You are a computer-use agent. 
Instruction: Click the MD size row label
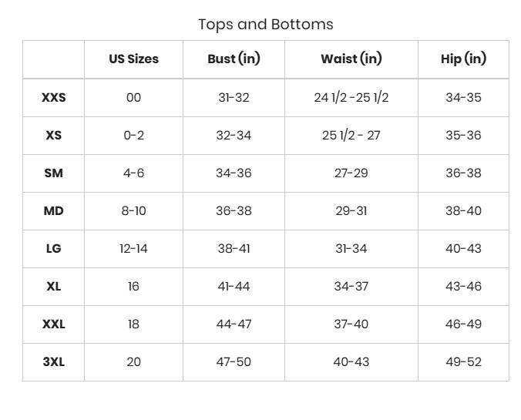pos(53,211)
